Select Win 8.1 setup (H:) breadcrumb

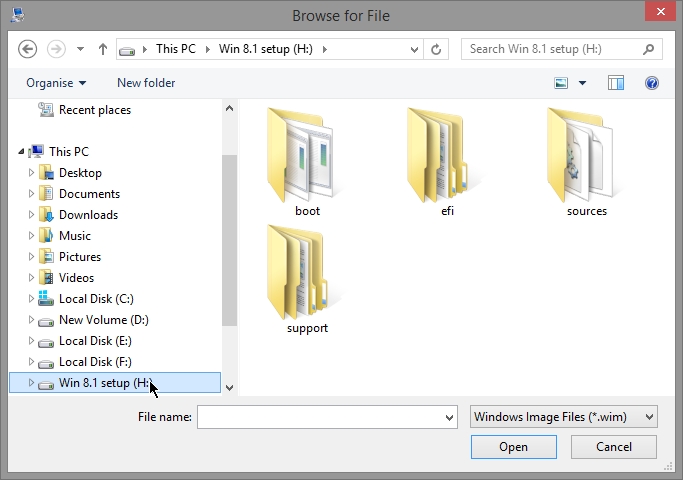266,49
